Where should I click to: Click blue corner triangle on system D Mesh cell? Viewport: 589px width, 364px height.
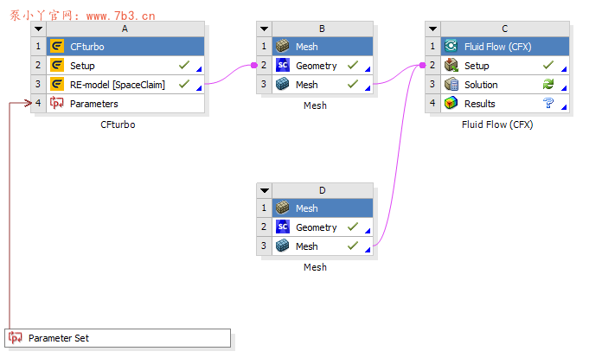[x=368, y=250]
